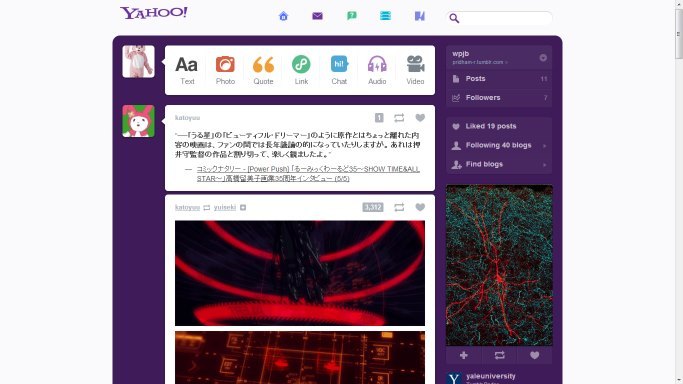Create a new Photo post
The height and width of the screenshot is (384, 683).
(225, 70)
